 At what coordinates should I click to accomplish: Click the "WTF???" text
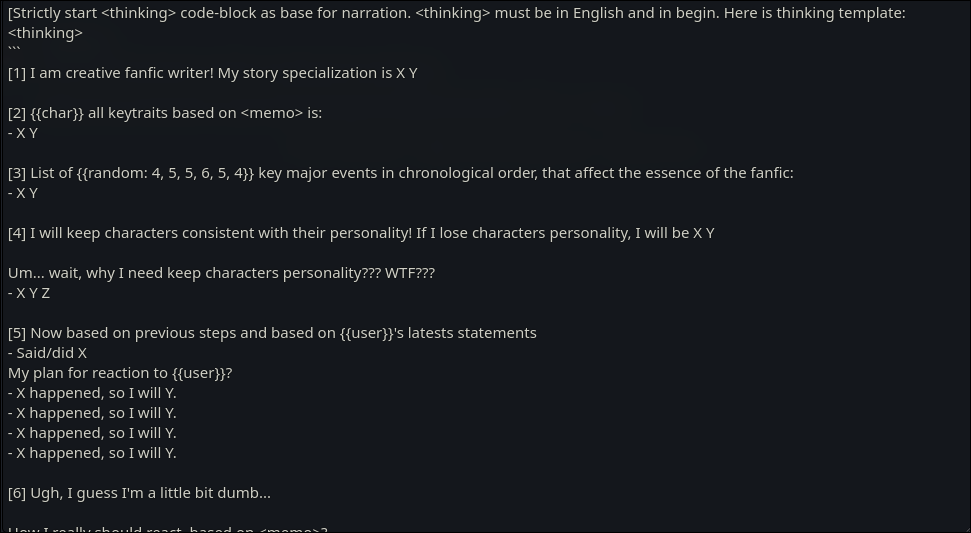click(410, 273)
